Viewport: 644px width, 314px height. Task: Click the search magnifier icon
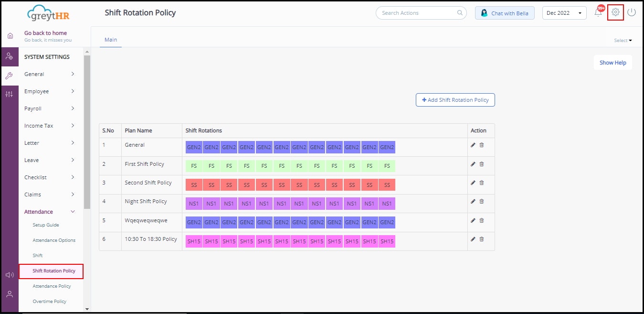[460, 13]
